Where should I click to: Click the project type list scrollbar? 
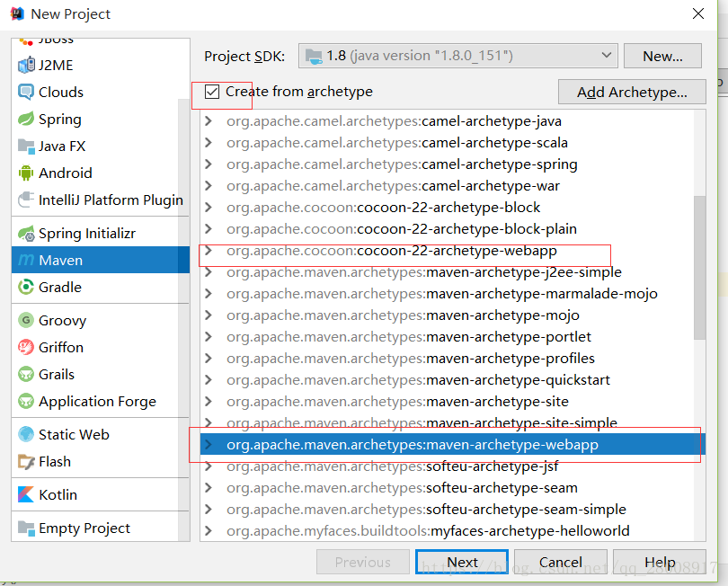184,320
